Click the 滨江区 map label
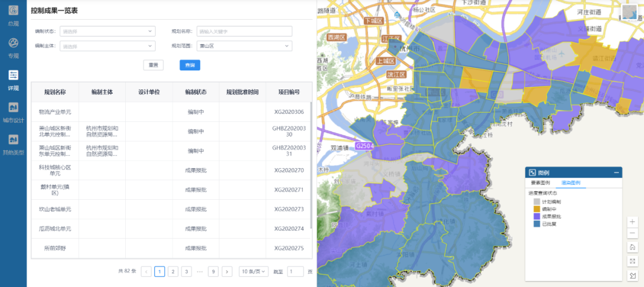Viewport: 644px width, 287px height. point(397,75)
